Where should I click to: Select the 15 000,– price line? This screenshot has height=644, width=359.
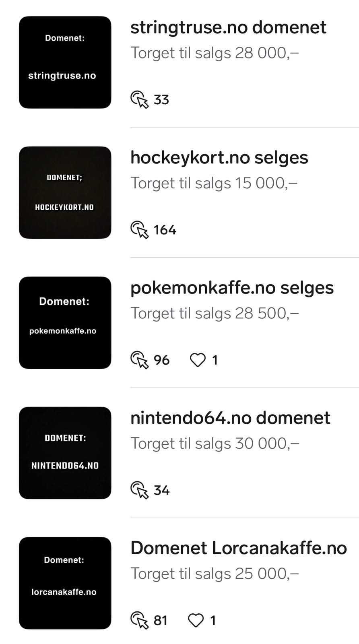(x=214, y=183)
